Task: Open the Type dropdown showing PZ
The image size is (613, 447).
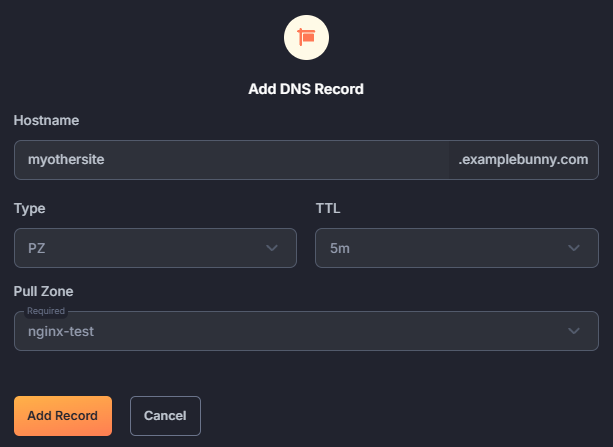Action: (x=155, y=248)
